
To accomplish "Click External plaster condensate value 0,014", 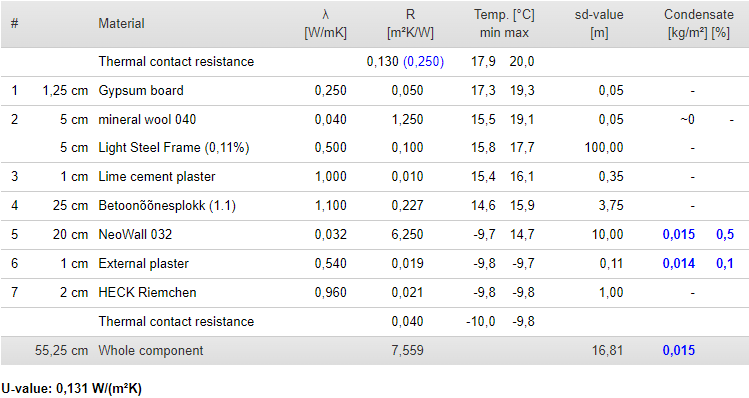I will pyautogui.click(x=679, y=263).
